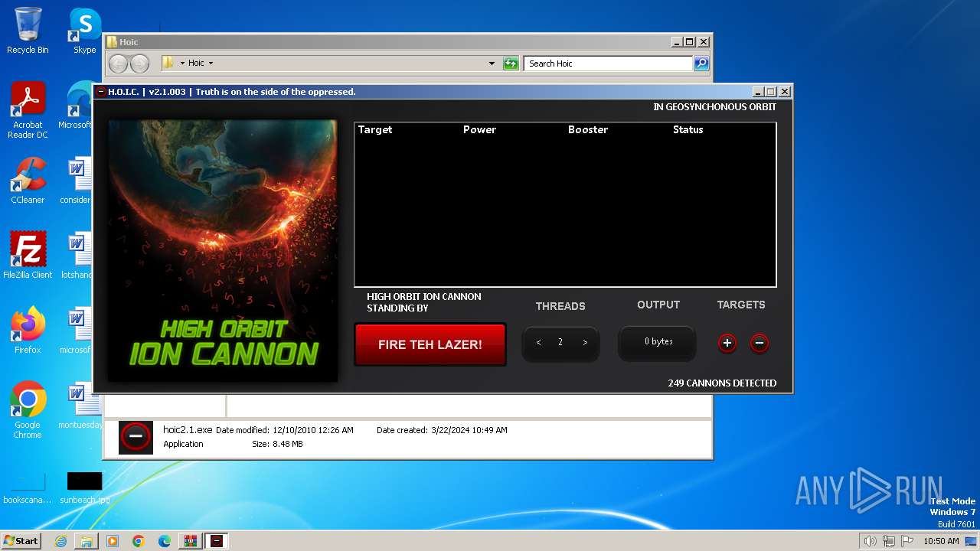Image resolution: width=980 pixels, height=551 pixels.
Task: Refresh the Hoic folder view
Action: tap(511, 64)
